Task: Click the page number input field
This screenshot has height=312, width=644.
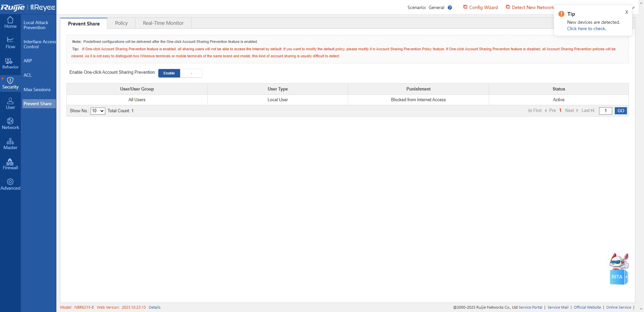Action: [605, 111]
